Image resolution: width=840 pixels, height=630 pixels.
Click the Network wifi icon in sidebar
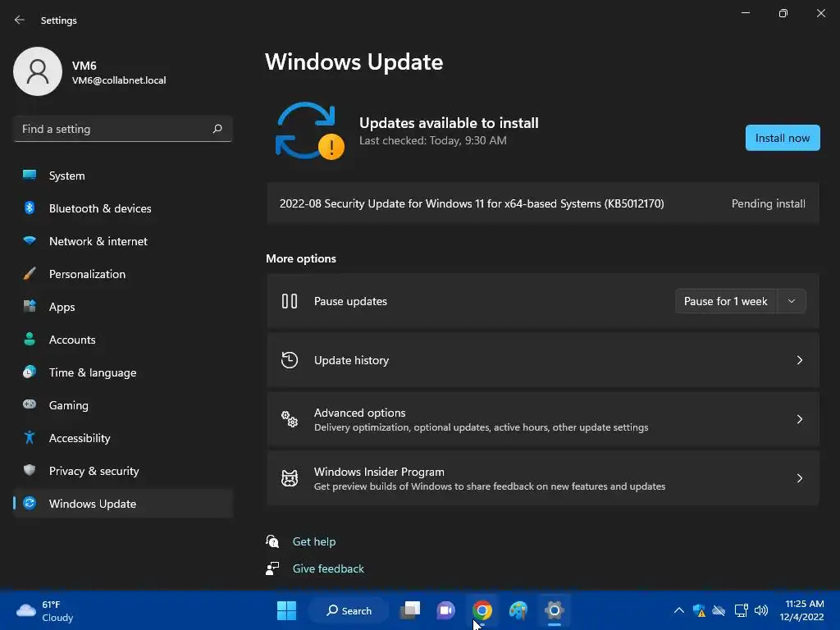pyautogui.click(x=30, y=240)
